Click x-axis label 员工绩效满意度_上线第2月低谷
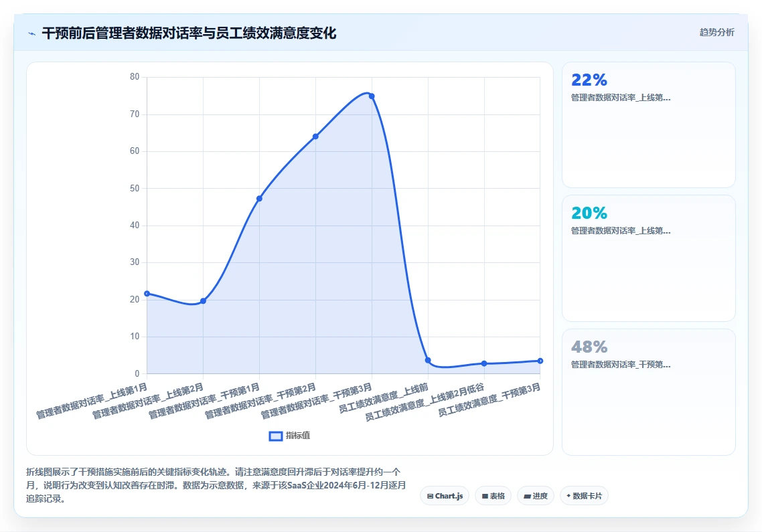This screenshot has width=762, height=532. pyautogui.click(x=425, y=402)
